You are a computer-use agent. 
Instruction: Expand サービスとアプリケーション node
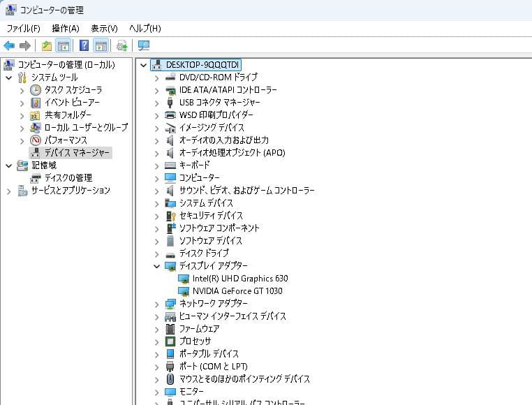(x=9, y=191)
